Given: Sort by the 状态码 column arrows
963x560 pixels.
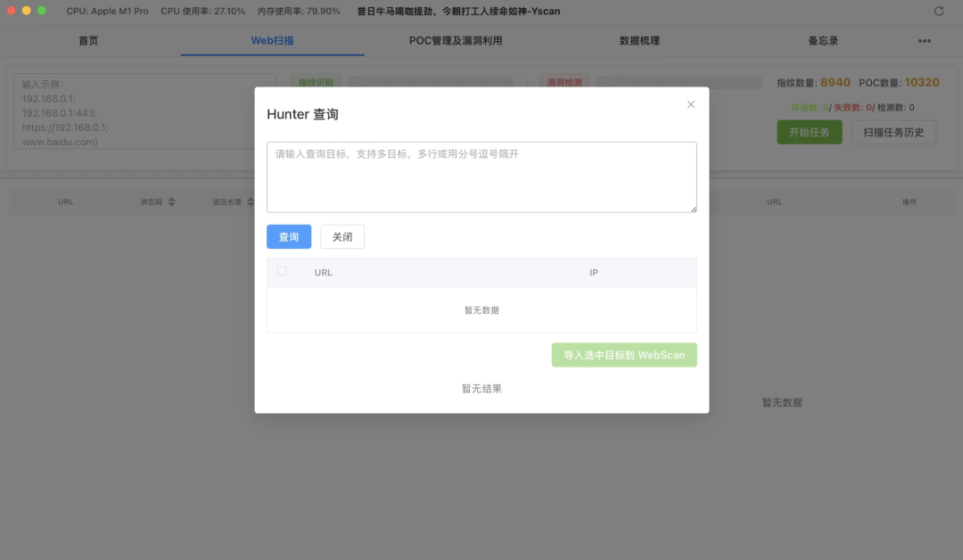Looking at the screenshot, I should pos(171,202).
